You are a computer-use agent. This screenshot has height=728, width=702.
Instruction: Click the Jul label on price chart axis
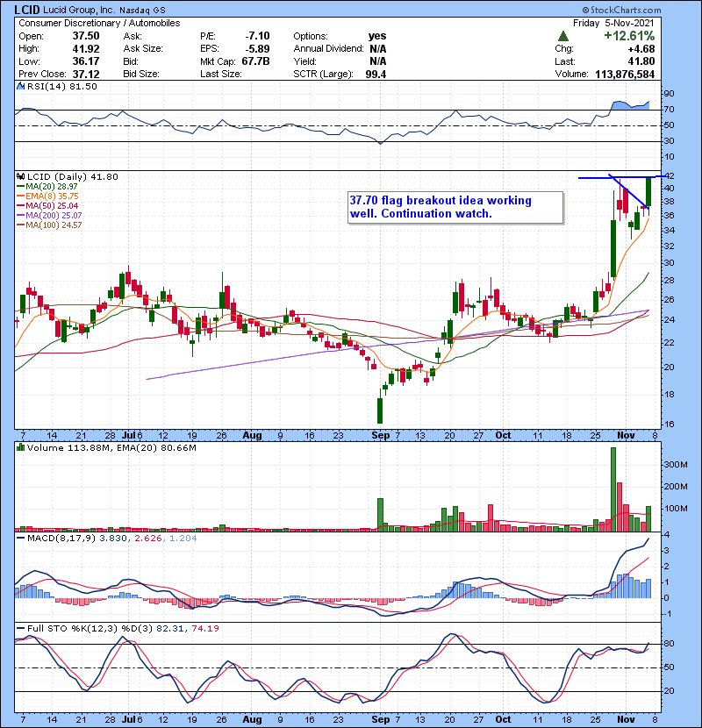tap(128, 436)
